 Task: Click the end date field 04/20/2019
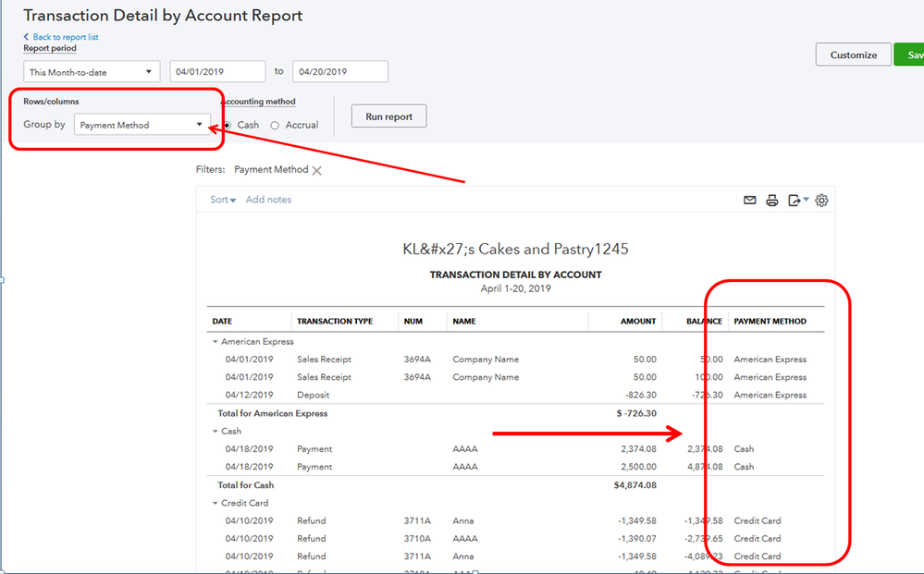pyautogui.click(x=339, y=72)
